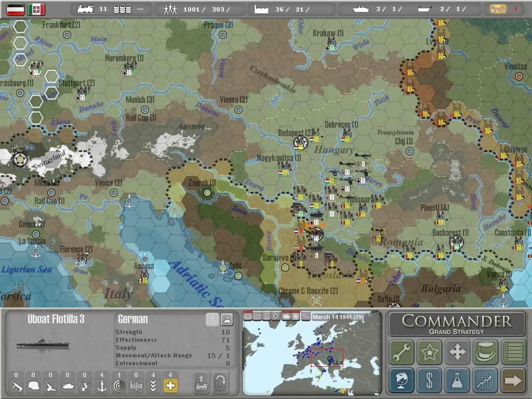This screenshot has width=532, height=399.
Task: Select the Prague city marker
Action: (222, 35)
